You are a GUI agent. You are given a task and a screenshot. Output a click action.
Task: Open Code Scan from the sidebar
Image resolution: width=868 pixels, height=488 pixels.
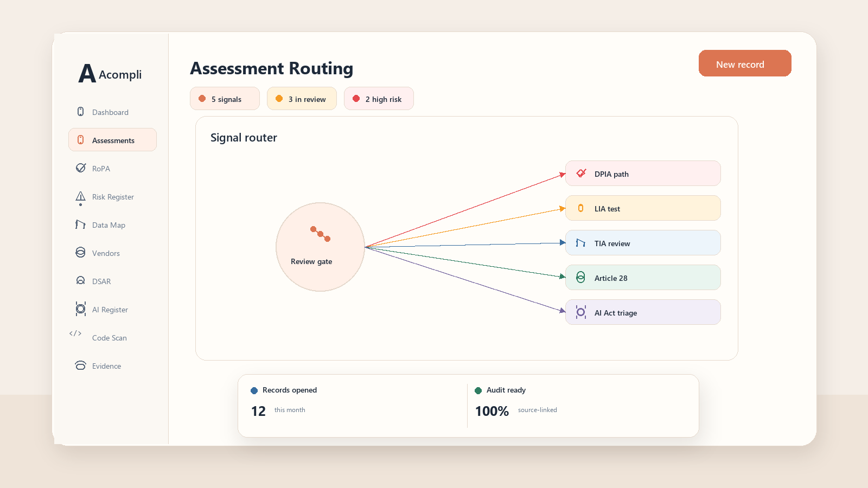[112, 338]
